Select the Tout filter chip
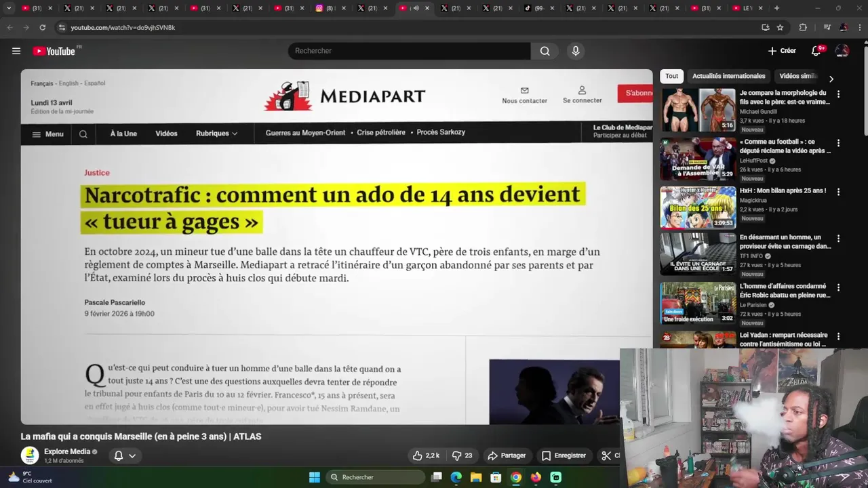The image size is (868, 488). pos(671,76)
